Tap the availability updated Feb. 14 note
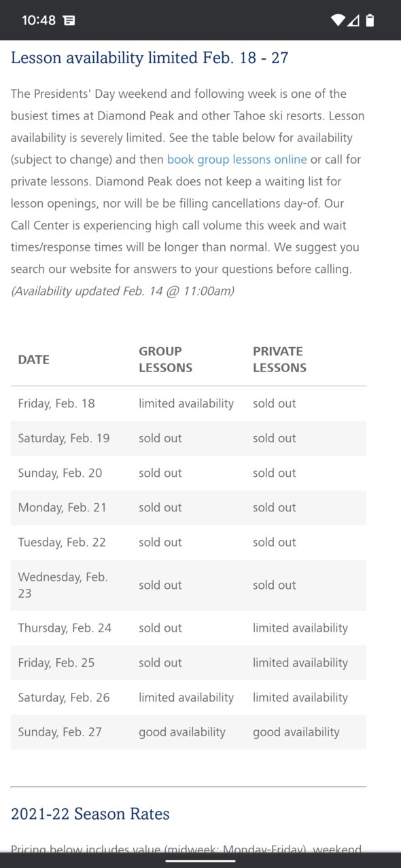The height and width of the screenshot is (868, 401). coord(122,291)
